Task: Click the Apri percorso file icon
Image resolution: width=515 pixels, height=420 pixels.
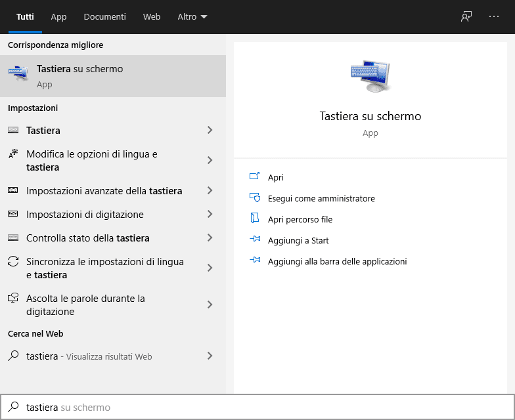Action: tap(256, 219)
